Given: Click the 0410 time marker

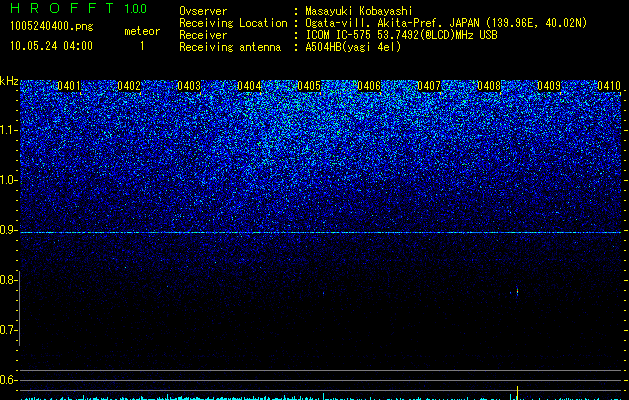Looking at the screenshot, I should click(x=609, y=86).
